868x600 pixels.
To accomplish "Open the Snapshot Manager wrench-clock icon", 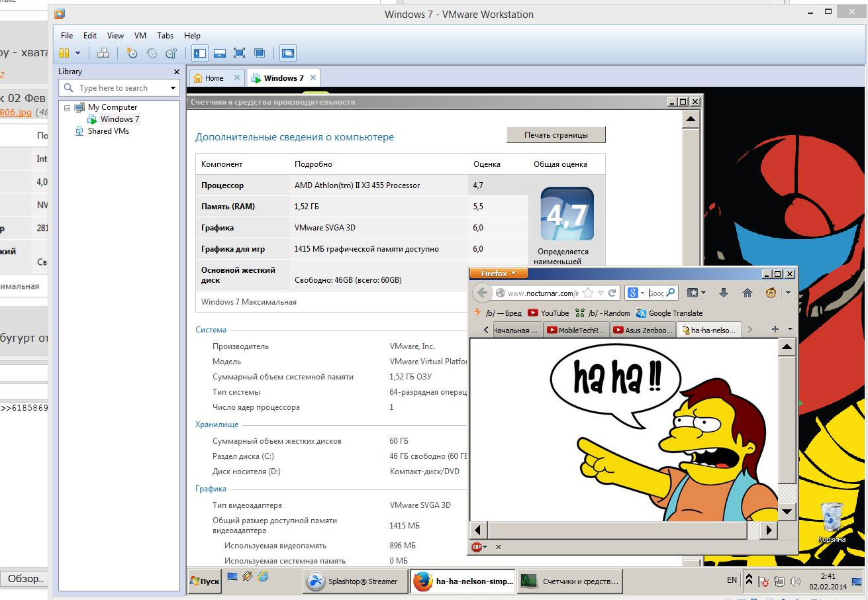I will point(171,53).
